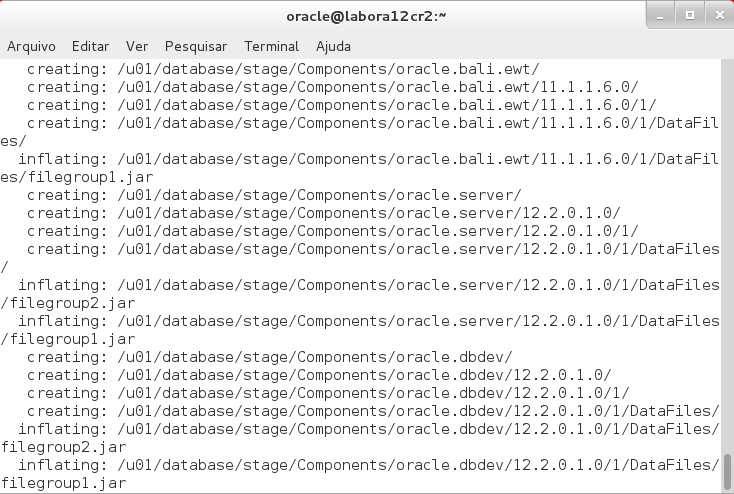
Task: Click the line creating oracle.dbdev/ directory
Action: point(270,357)
